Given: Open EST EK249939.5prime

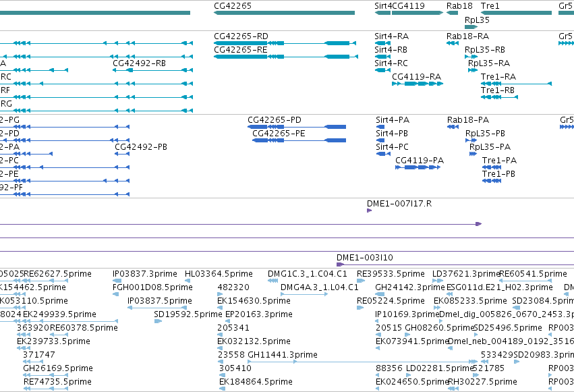Looking at the screenshot, I should click(59, 315).
